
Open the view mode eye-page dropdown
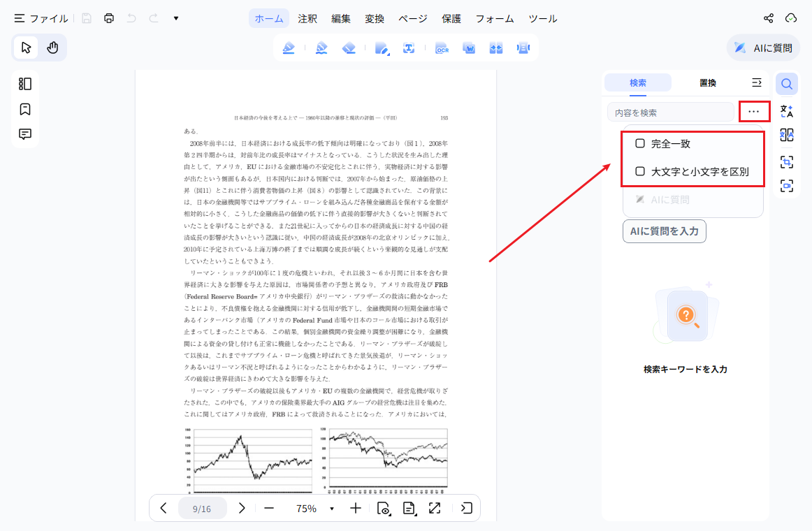pos(384,509)
